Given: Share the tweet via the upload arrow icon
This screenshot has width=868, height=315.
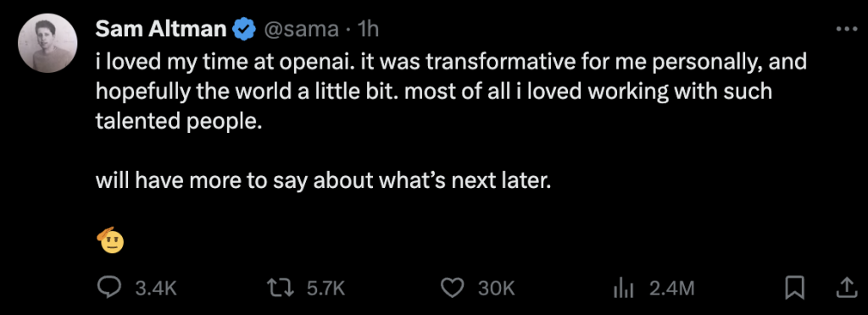Looking at the screenshot, I should coord(845,287).
